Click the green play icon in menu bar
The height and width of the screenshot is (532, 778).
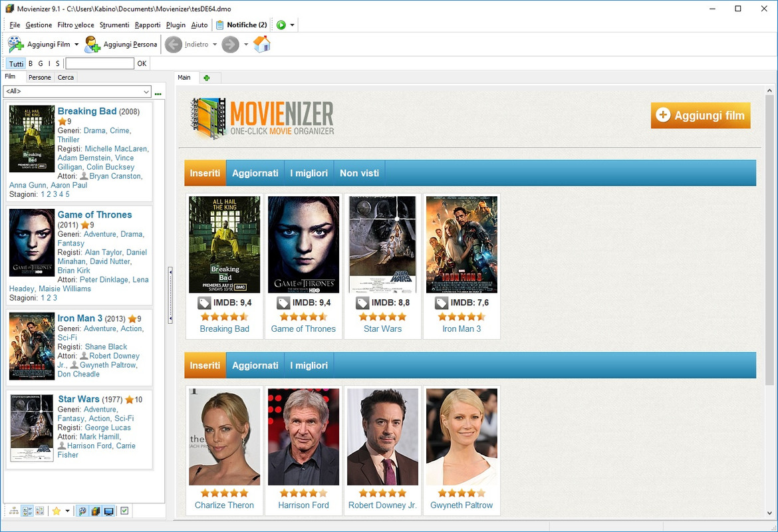tap(281, 25)
